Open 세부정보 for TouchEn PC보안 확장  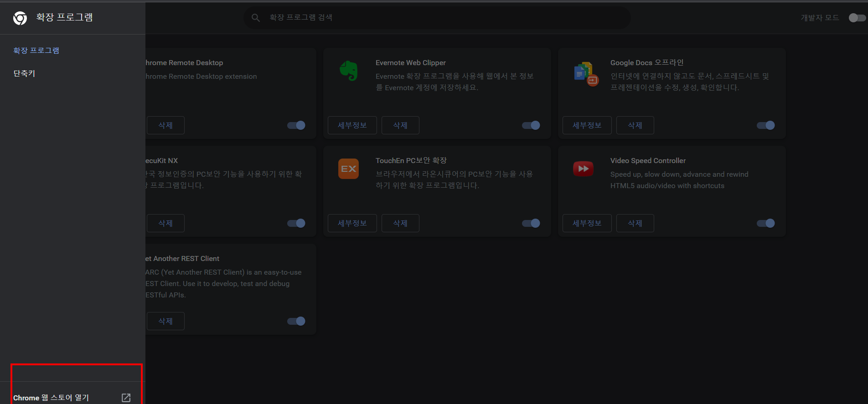coord(352,223)
